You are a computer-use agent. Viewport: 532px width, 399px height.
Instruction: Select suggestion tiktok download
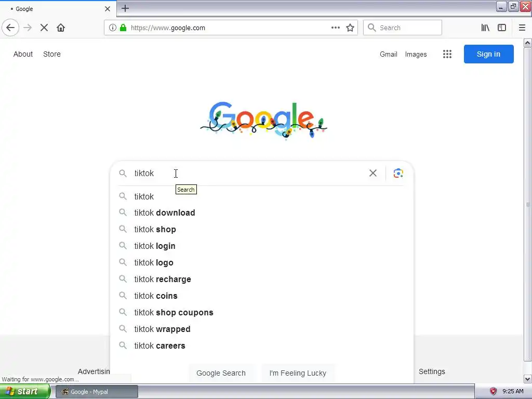point(261,212)
